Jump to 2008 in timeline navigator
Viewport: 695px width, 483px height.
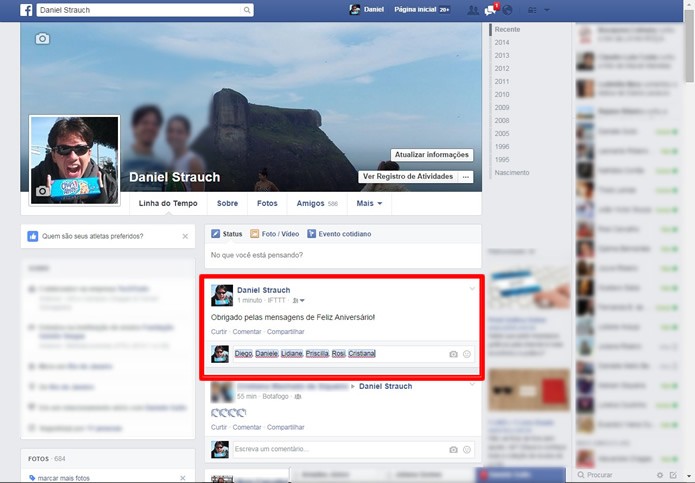[502, 121]
